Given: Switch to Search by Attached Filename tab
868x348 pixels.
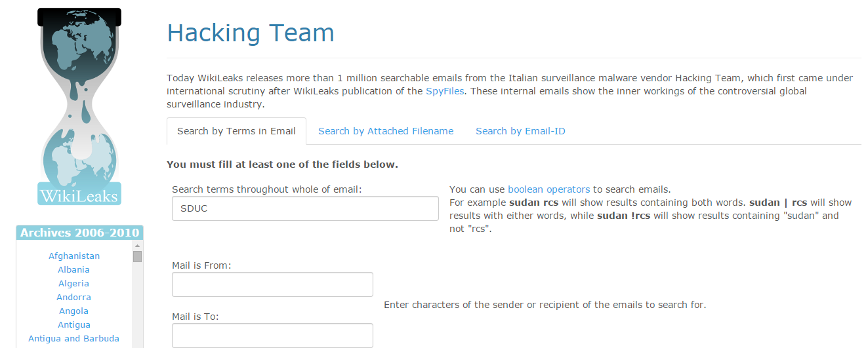Looking at the screenshot, I should pos(386,131).
